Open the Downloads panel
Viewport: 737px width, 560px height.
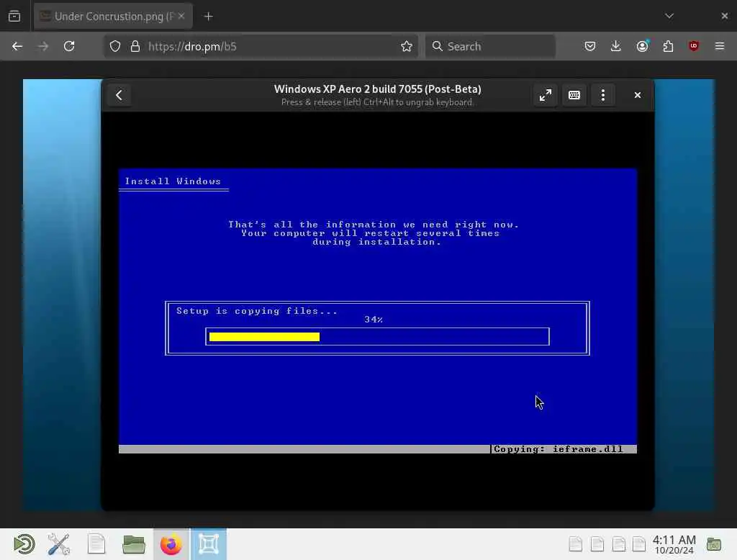616,46
